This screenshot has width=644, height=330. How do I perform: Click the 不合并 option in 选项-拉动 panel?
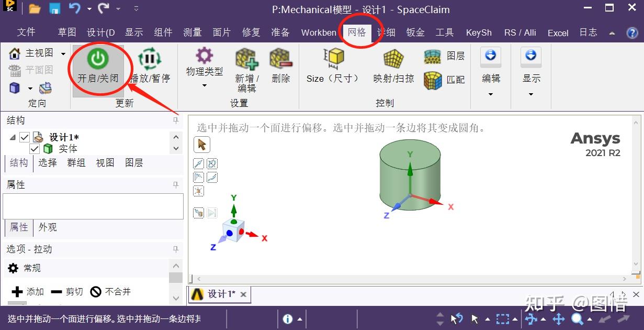tap(110, 292)
